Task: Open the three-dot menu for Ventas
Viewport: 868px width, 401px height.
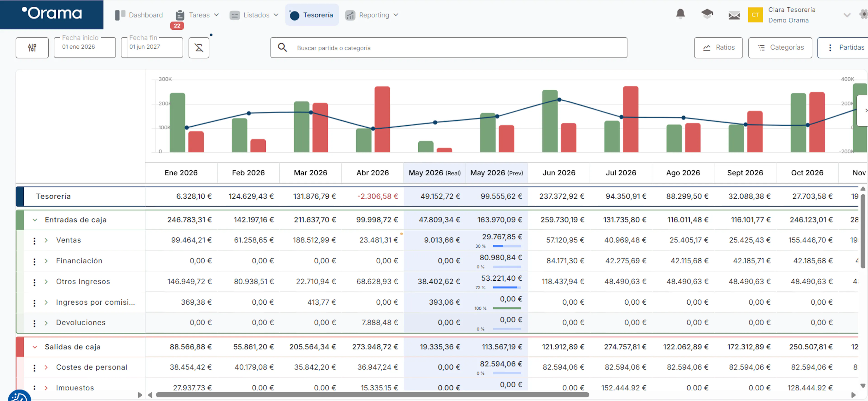Action: [x=34, y=241]
